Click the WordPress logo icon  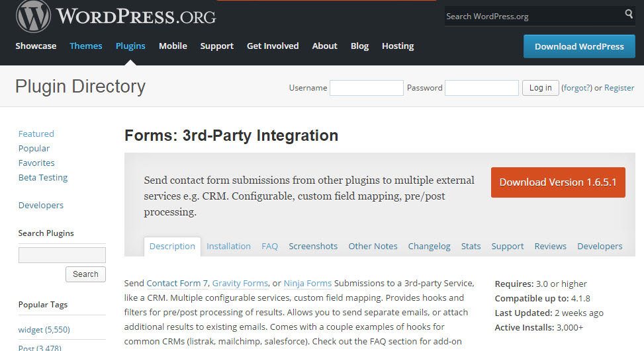(33, 16)
